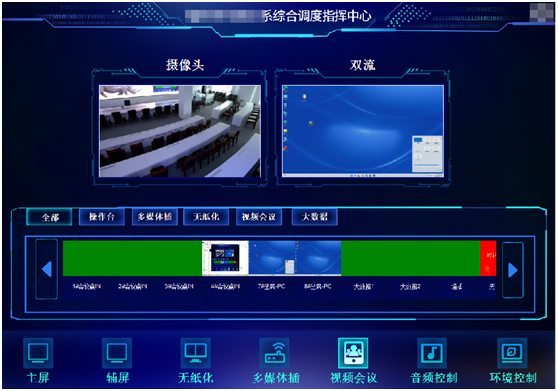Open the 环境控制 environment control icon

(512, 353)
